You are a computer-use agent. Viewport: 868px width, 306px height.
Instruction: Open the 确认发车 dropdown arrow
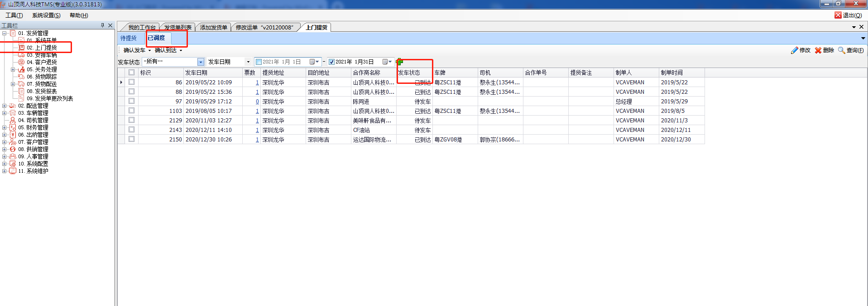click(149, 50)
